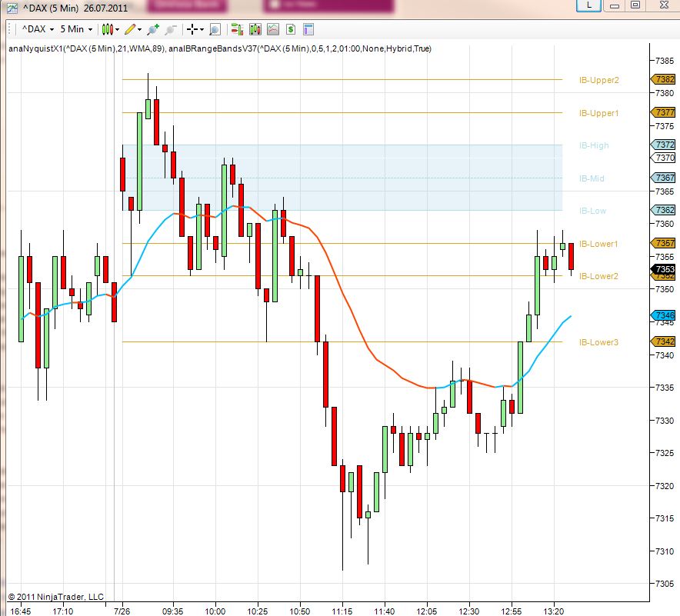Click the © 2011 NinjaTrader, LLC text
This screenshot has height=616, width=680.
(56, 597)
